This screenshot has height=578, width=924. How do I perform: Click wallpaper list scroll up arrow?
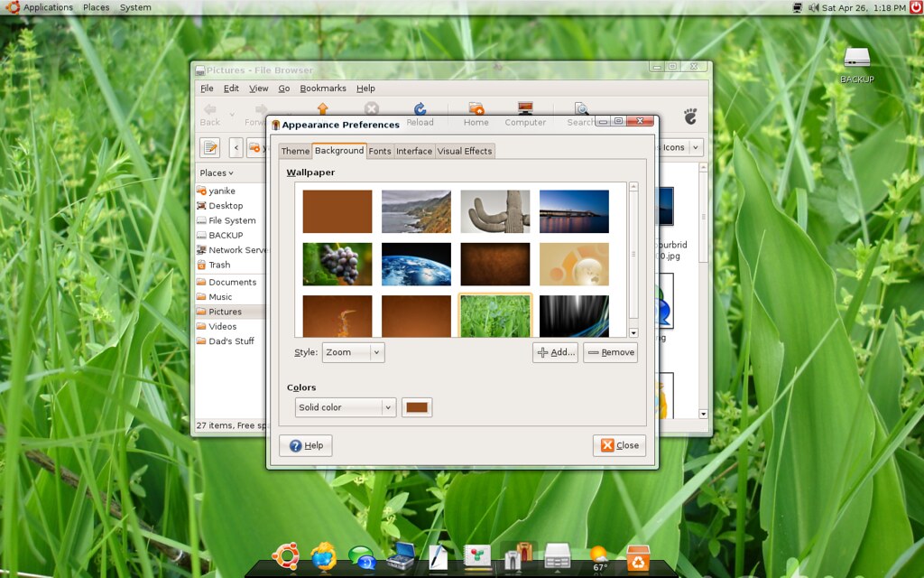click(633, 187)
